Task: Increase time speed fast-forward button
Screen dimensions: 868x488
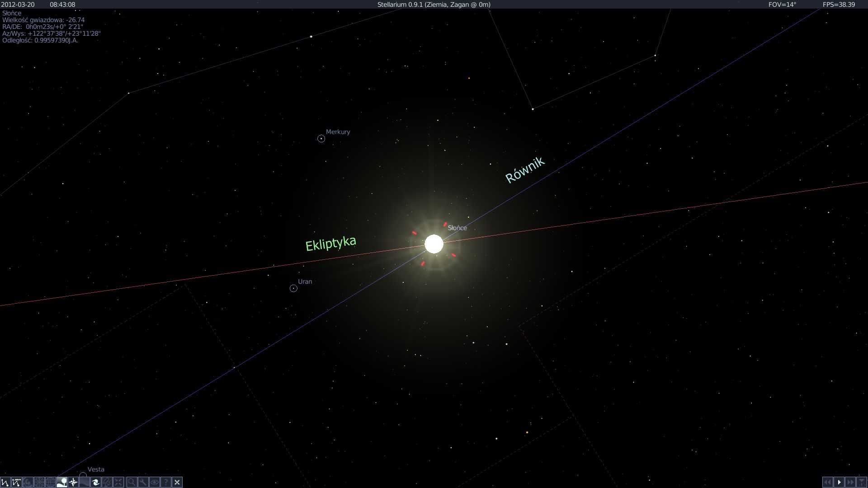Action: [850, 482]
